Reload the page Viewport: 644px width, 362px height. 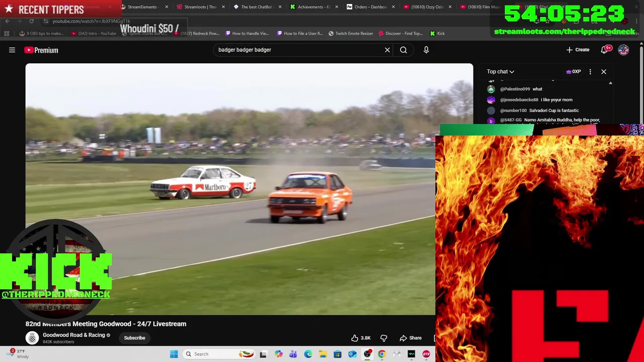pyautogui.click(x=31, y=21)
